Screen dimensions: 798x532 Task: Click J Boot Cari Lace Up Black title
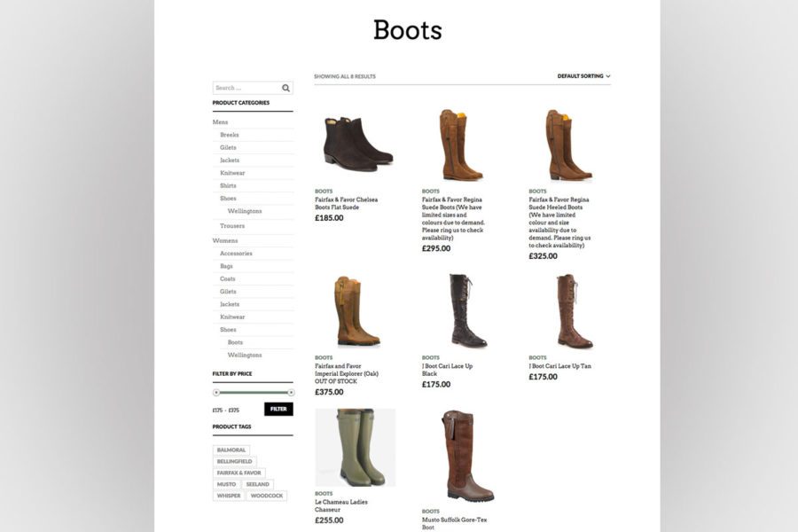(448, 370)
